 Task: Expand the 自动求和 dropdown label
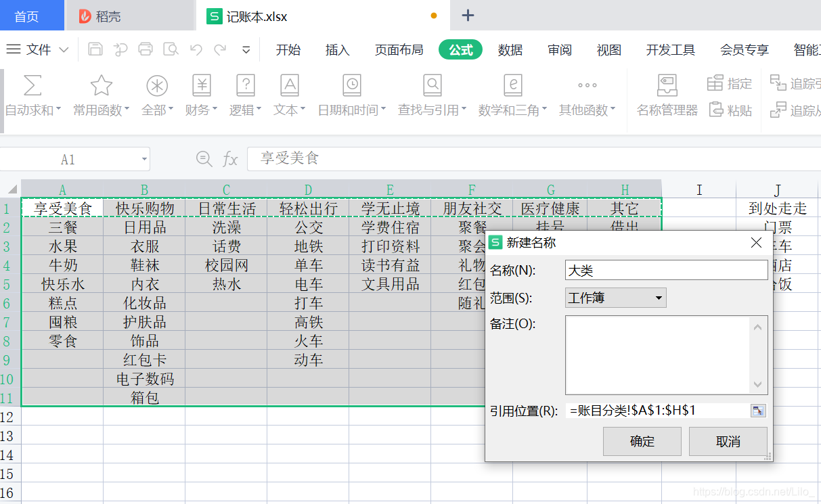(x=32, y=110)
